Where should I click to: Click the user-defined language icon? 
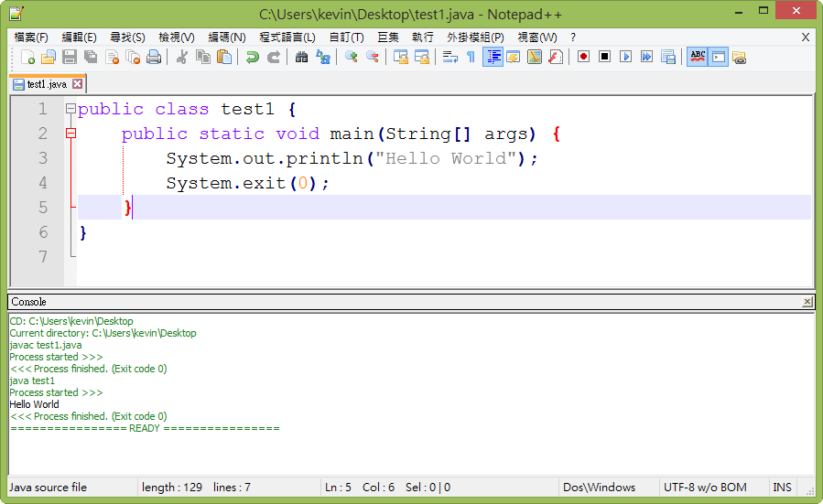pos(514,57)
